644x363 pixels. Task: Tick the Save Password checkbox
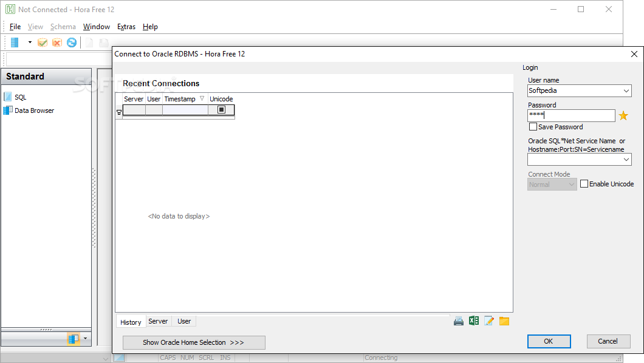point(533,127)
